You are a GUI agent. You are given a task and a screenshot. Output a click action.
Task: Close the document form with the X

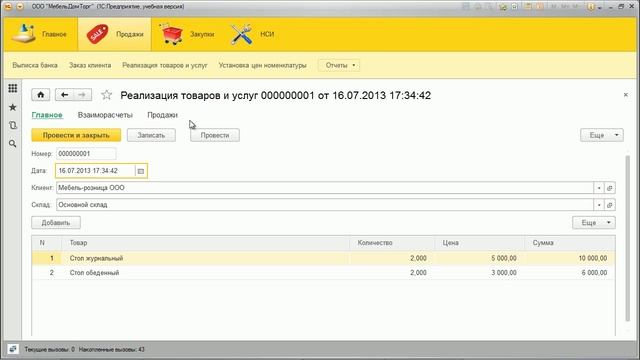coord(626,95)
